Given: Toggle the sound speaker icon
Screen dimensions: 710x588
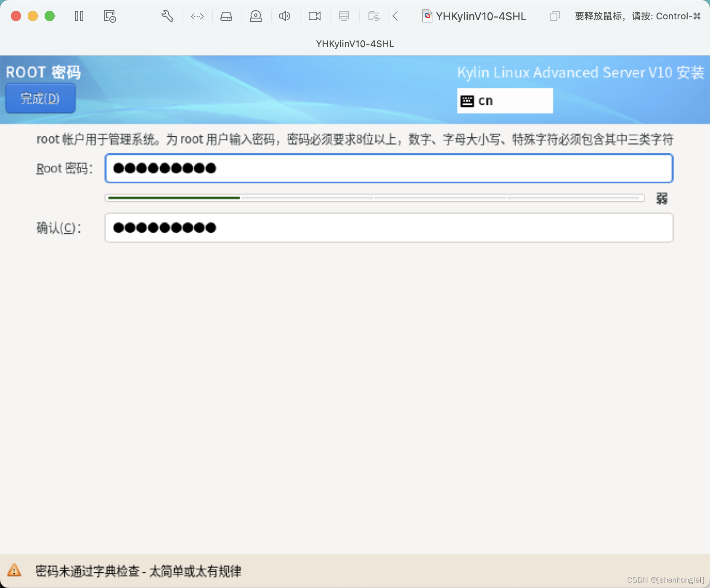Looking at the screenshot, I should pos(285,16).
